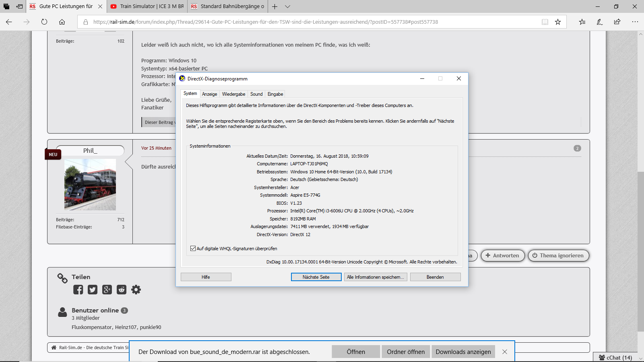Open Edge settings and more menu

635,22
